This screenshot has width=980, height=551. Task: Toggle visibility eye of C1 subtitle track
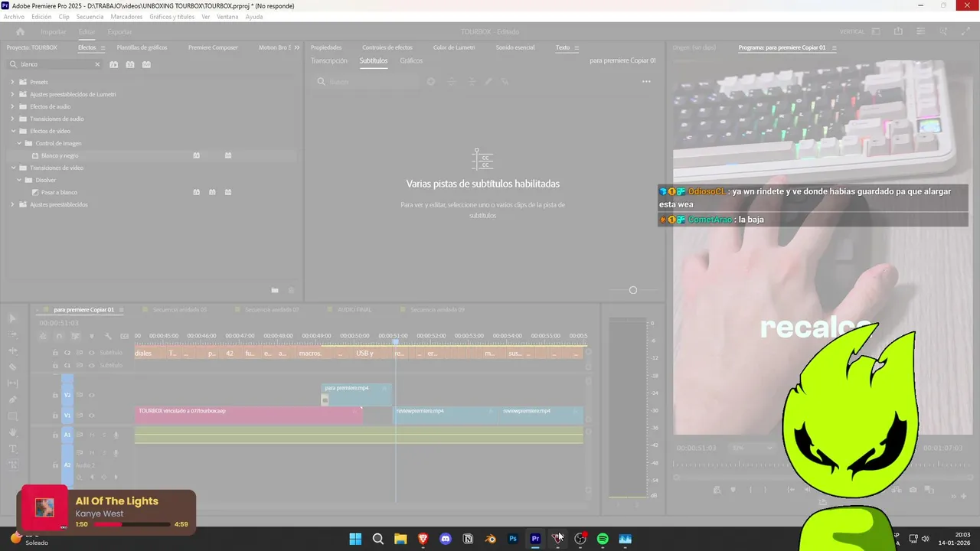[x=92, y=365]
